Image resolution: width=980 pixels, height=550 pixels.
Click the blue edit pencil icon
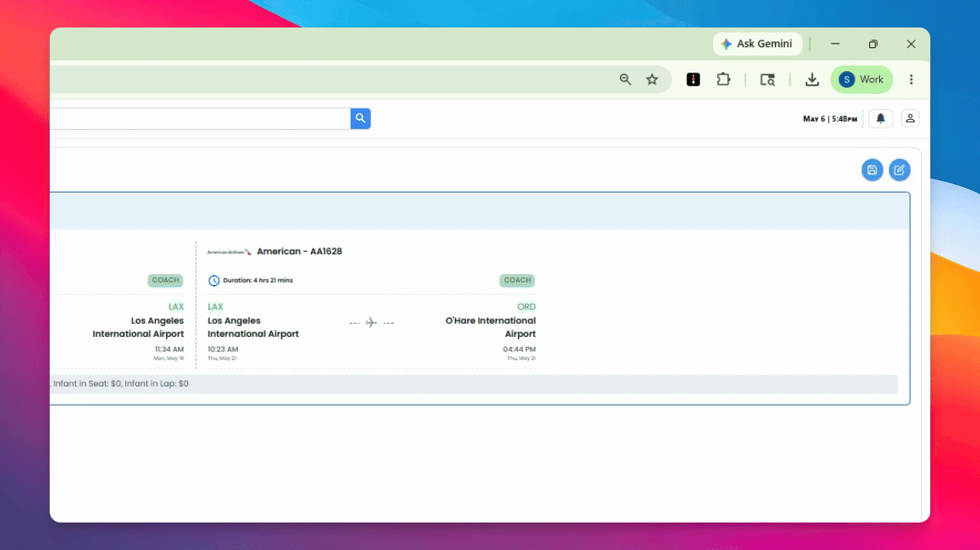(900, 170)
